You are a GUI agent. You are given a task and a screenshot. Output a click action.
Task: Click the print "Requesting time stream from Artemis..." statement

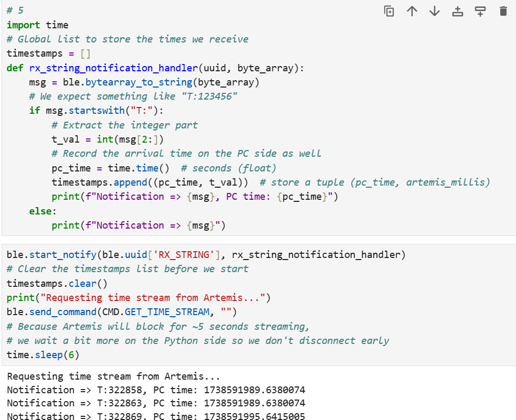139,298
